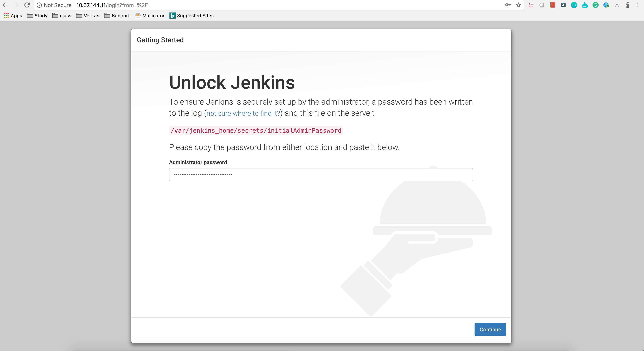Click the Continue button

(490, 329)
